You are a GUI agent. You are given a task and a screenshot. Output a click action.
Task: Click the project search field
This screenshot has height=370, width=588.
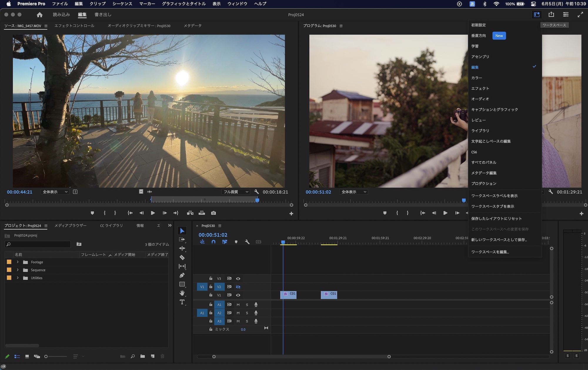coord(38,244)
